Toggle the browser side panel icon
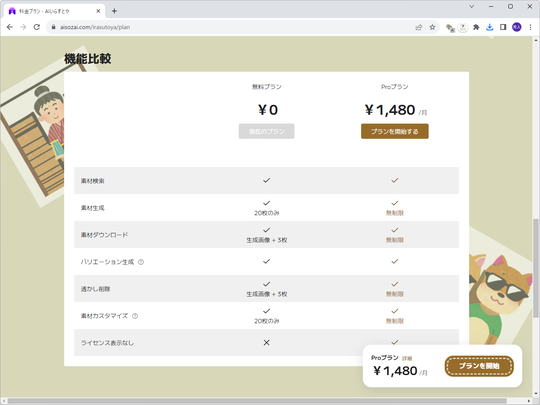540x405 pixels. 503,27
